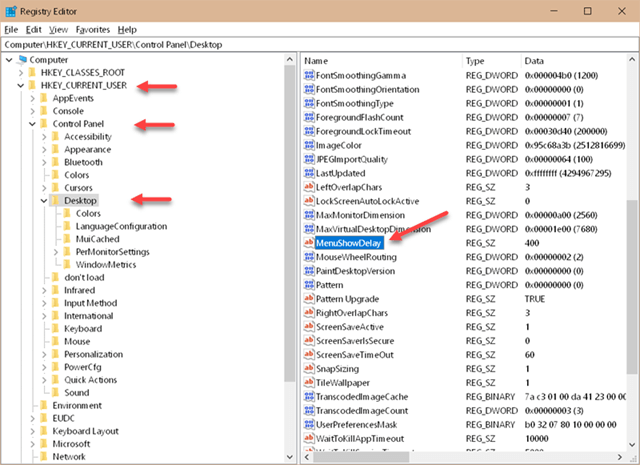
Task: Select the SnapSizing value name
Action: (337, 369)
